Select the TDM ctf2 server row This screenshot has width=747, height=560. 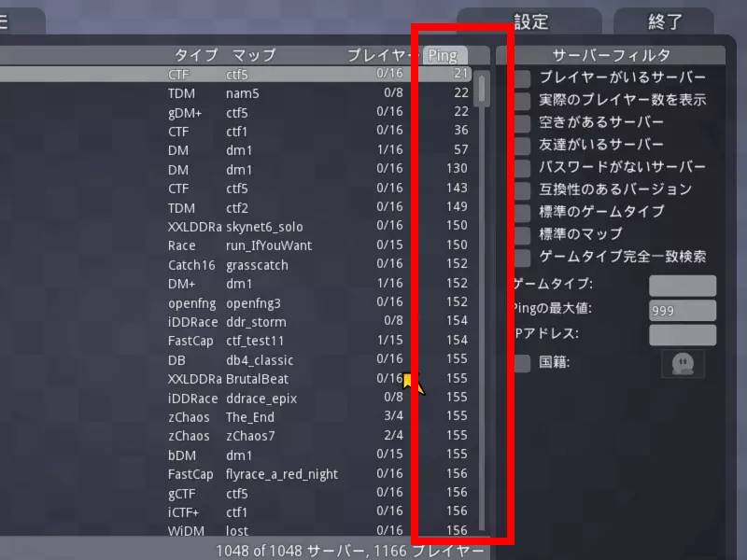click(x=236, y=207)
